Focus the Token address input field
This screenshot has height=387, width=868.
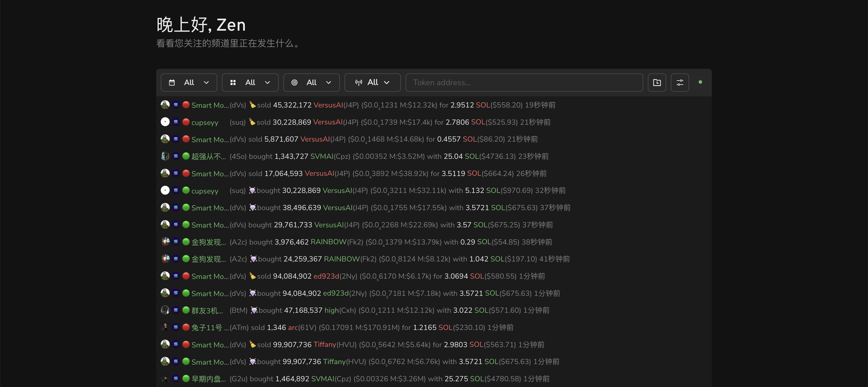click(x=524, y=83)
